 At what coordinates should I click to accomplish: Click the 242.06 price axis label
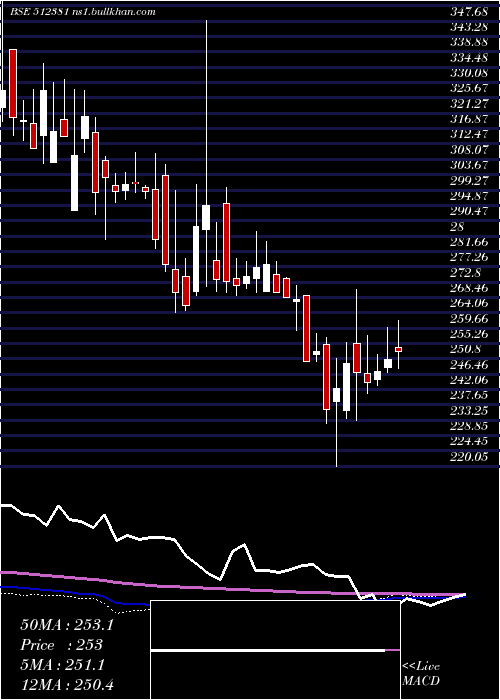coord(468,380)
